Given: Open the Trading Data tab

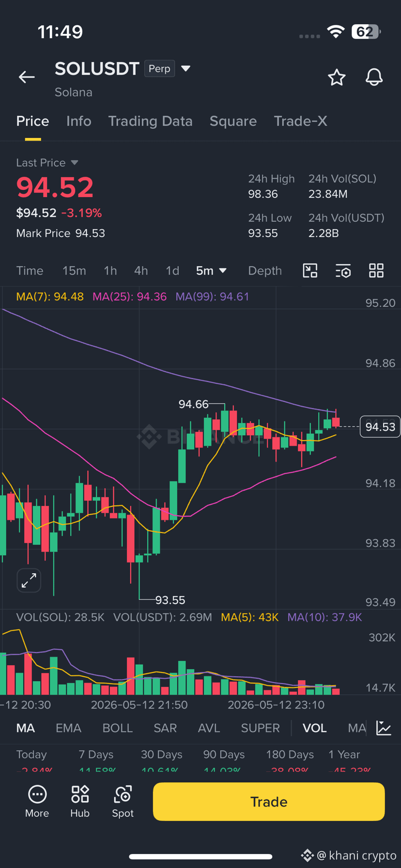Looking at the screenshot, I should pos(150,121).
